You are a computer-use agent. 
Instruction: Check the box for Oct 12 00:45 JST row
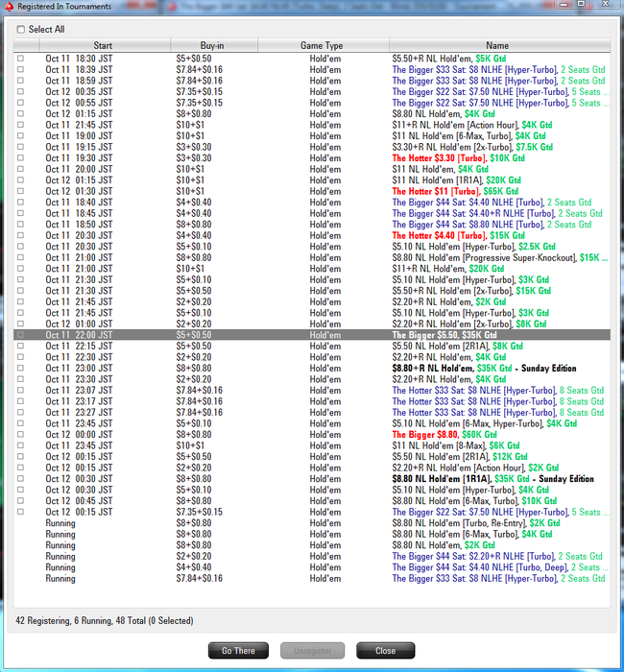[x=20, y=501]
